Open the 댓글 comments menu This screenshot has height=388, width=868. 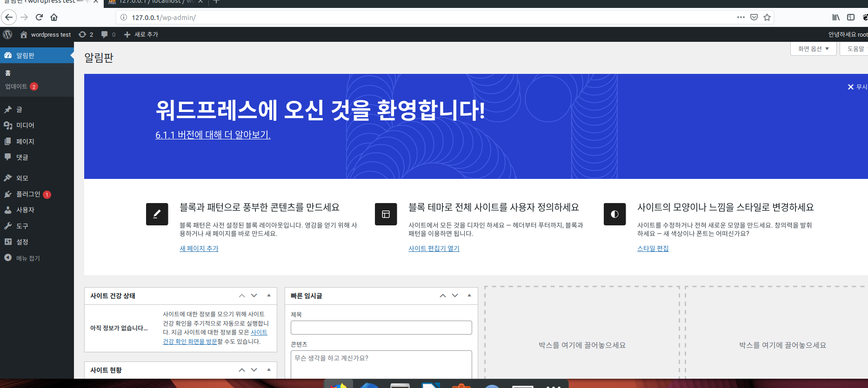[x=37, y=158]
